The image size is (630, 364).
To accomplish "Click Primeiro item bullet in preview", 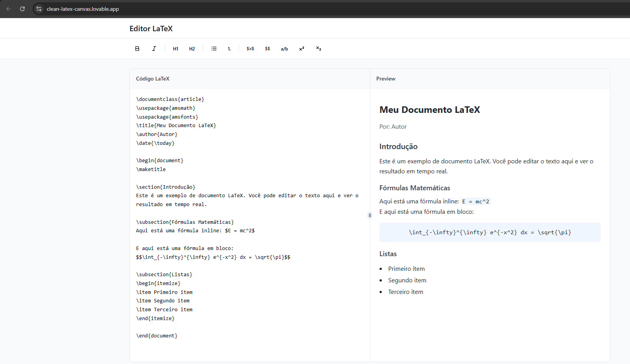I will [x=407, y=269].
